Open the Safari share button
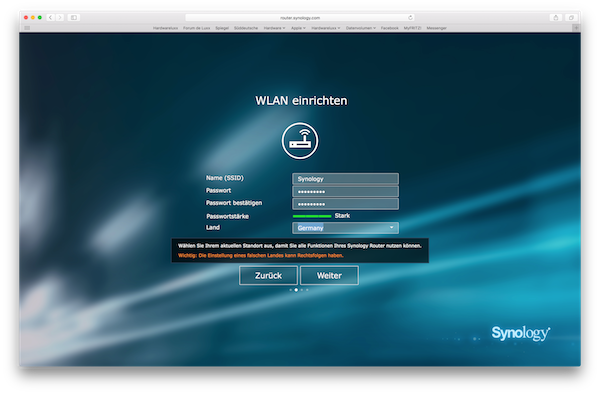The image size is (600, 394). click(556, 18)
